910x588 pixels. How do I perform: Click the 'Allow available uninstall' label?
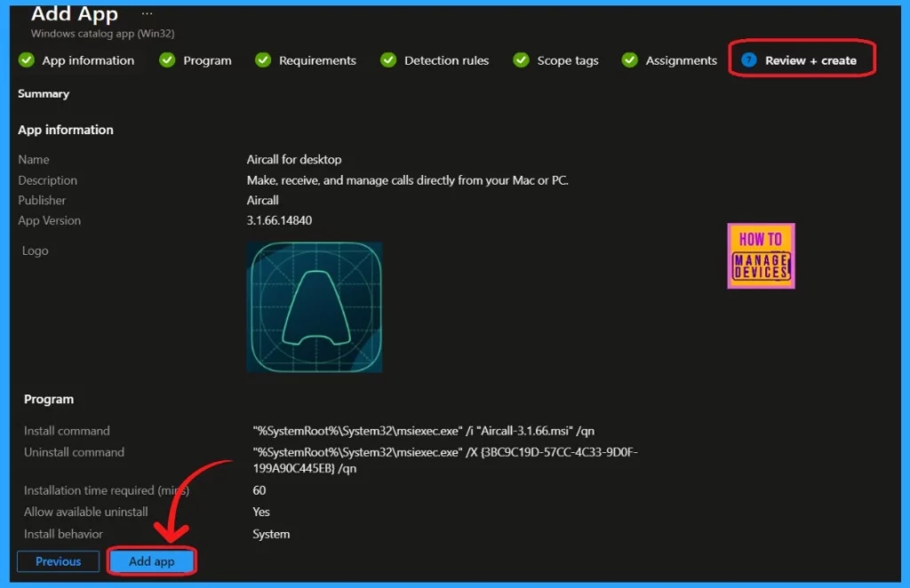tap(86, 512)
